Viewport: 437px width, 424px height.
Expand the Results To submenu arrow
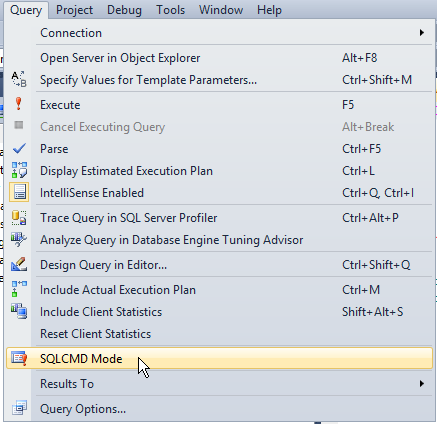(x=422, y=384)
